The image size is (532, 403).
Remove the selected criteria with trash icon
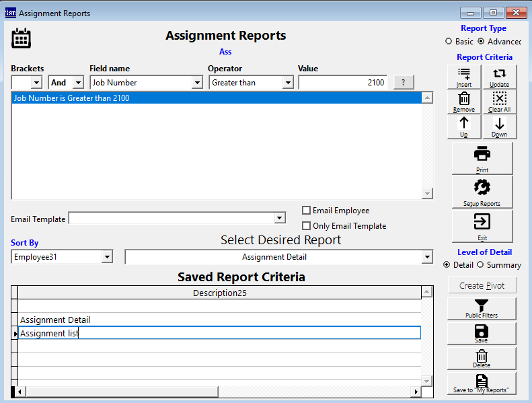click(x=464, y=102)
